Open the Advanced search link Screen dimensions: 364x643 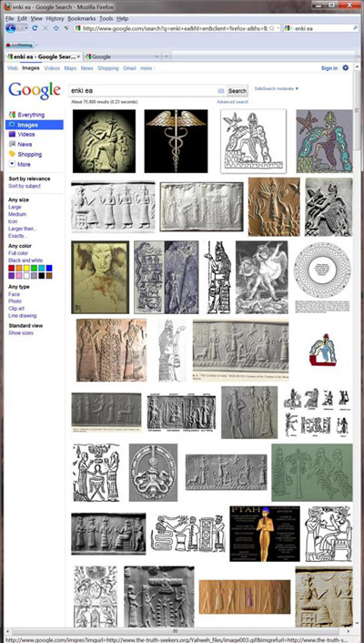232,102
